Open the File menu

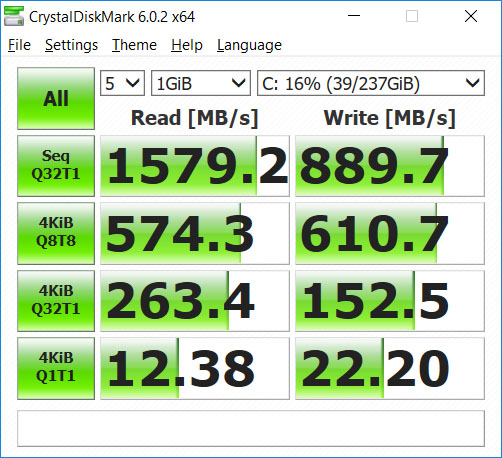(19, 45)
